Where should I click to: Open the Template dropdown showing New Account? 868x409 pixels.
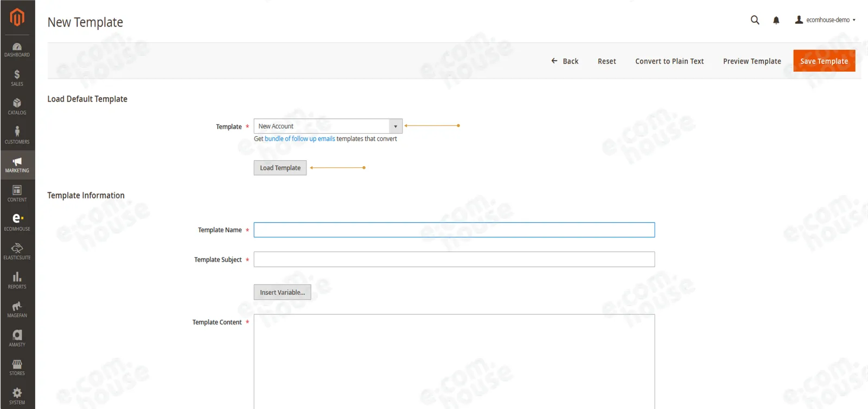click(x=328, y=126)
